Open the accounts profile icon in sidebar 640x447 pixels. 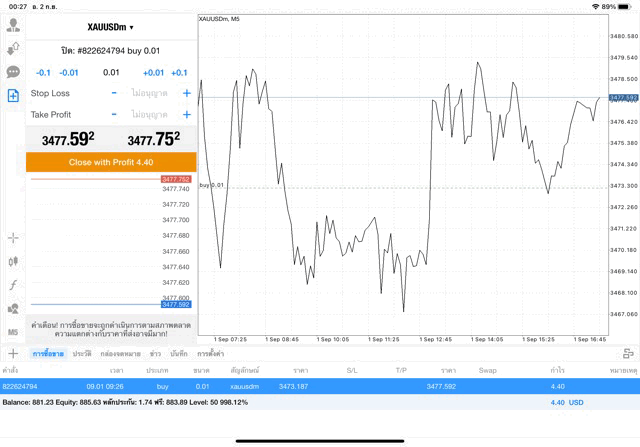tap(13, 25)
